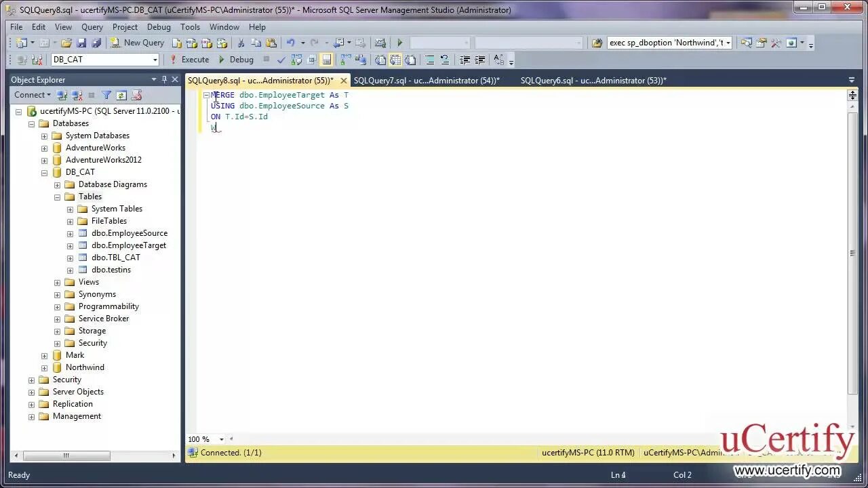Expand the AdventureWorks2012 database node
Screen dimensions: 868x488
coord(44,160)
